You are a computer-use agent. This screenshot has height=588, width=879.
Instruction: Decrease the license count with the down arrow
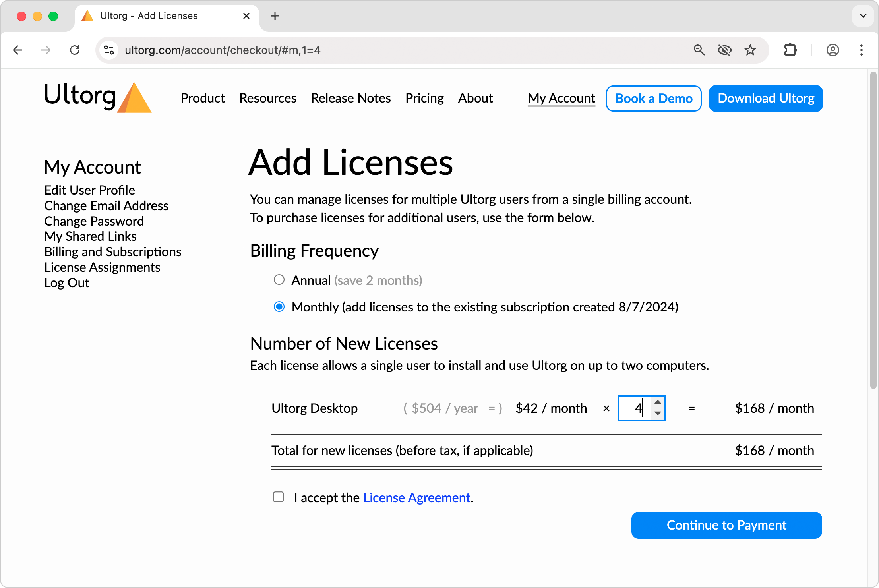pyautogui.click(x=658, y=414)
